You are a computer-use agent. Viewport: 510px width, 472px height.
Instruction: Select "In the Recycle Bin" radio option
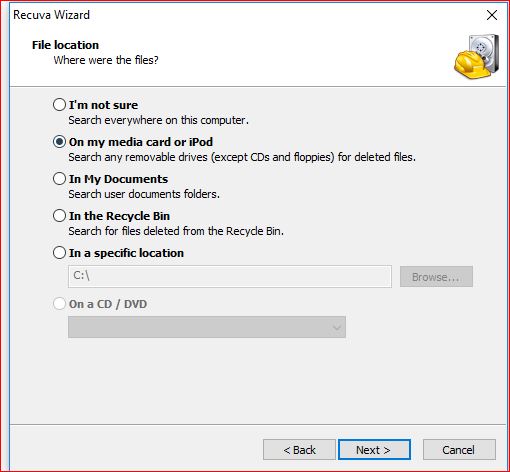[59, 216]
